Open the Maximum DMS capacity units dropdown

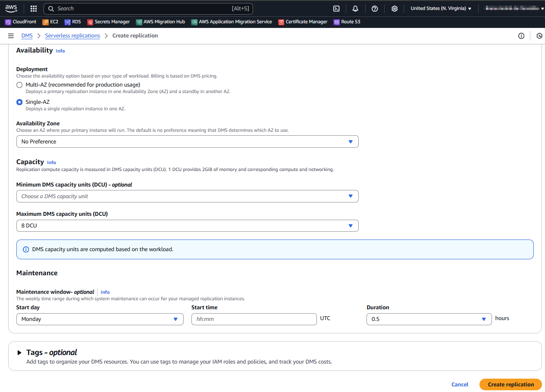(x=187, y=226)
